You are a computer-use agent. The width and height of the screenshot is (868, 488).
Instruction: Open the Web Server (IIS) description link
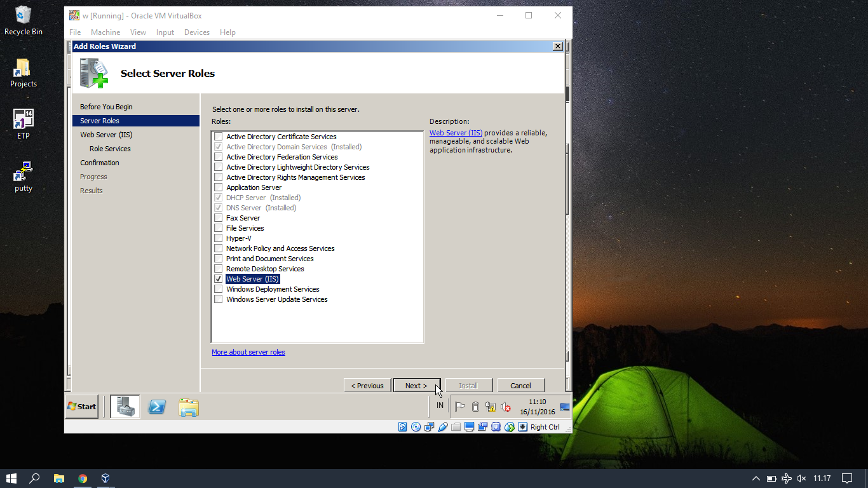tap(456, 133)
